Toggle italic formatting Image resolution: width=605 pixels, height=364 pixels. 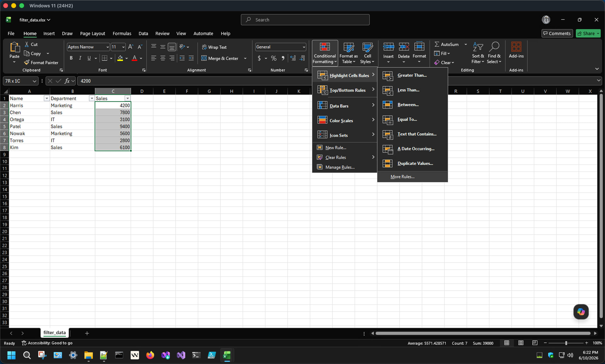coord(80,58)
